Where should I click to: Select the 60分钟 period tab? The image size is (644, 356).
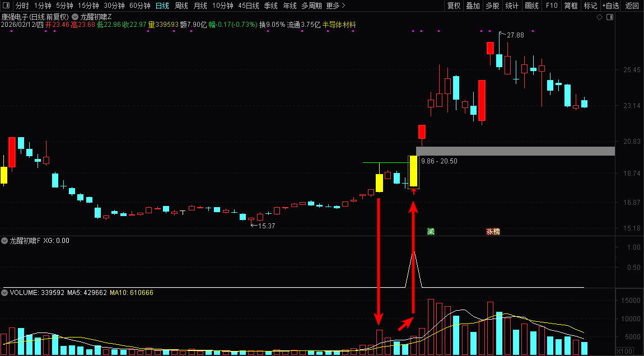[x=140, y=6]
